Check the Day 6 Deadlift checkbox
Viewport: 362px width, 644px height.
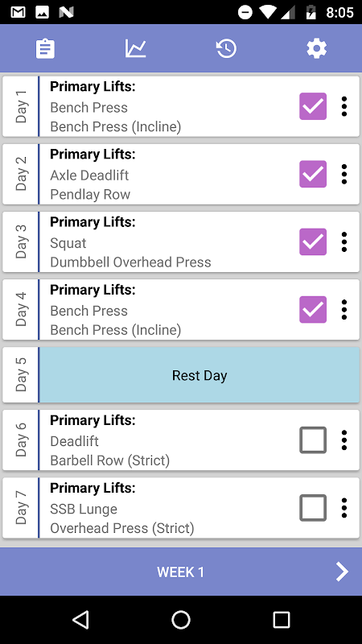pos(313,440)
